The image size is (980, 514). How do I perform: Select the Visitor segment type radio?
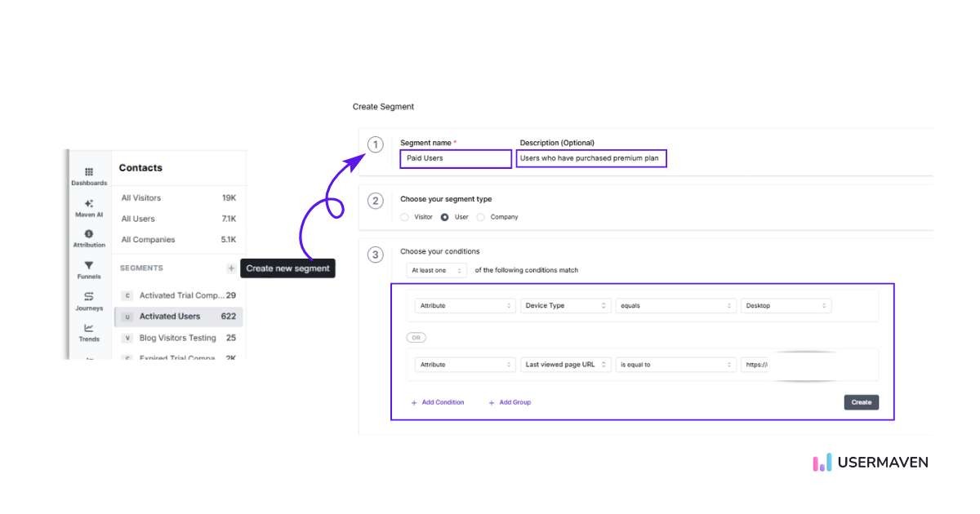pyautogui.click(x=405, y=217)
